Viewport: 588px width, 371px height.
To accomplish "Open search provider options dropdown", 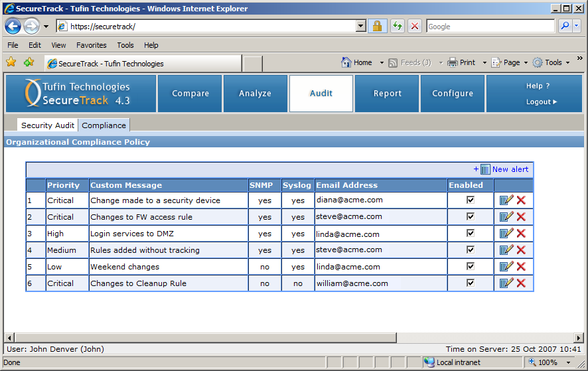I will pos(576,26).
